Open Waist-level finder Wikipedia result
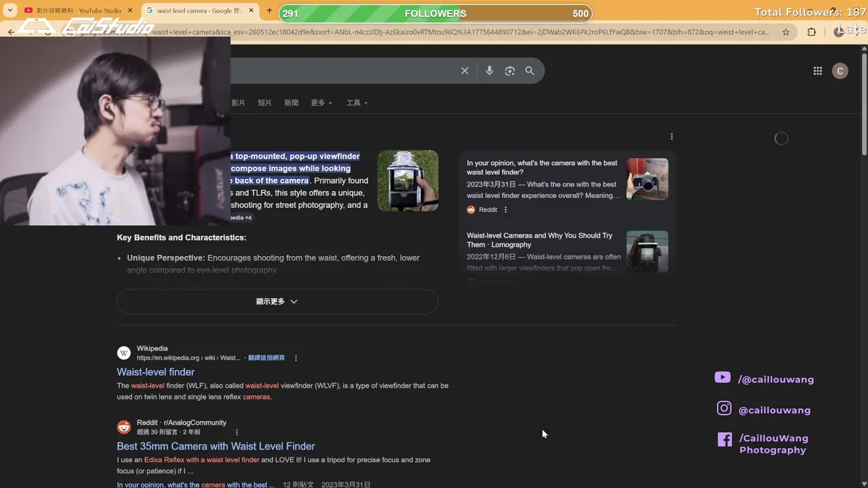 (155, 372)
